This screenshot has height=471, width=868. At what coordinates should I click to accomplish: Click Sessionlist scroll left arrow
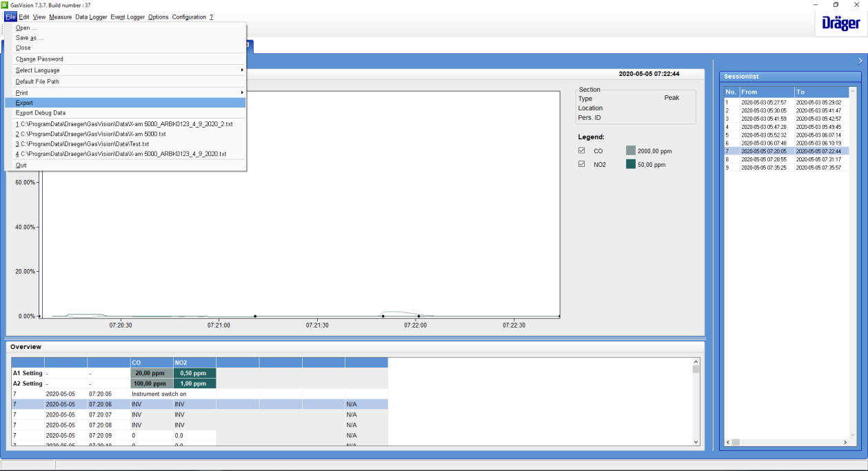click(x=727, y=442)
